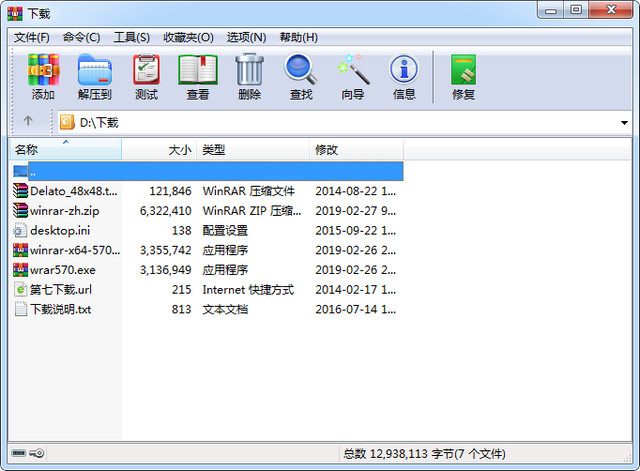Click the parent folder icon in the .. row
The height and width of the screenshot is (471, 640).
click(x=20, y=171)
